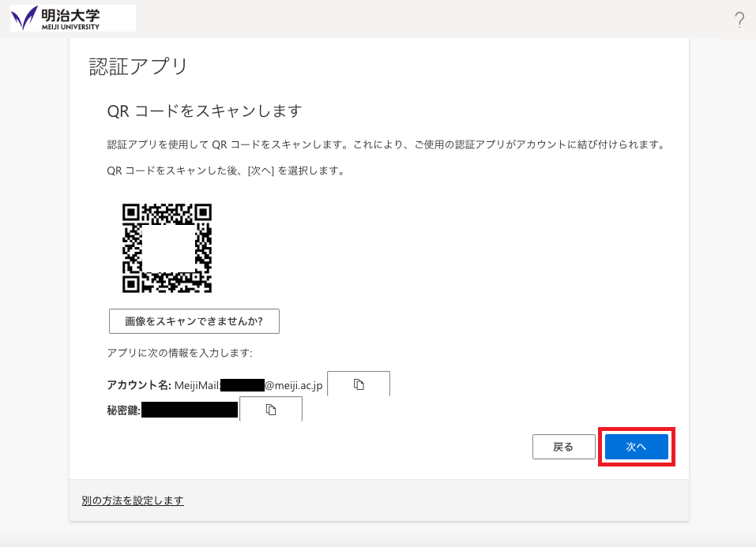
Task: Click the QR コードをスキャンします heading
Action: pos(205,111)
